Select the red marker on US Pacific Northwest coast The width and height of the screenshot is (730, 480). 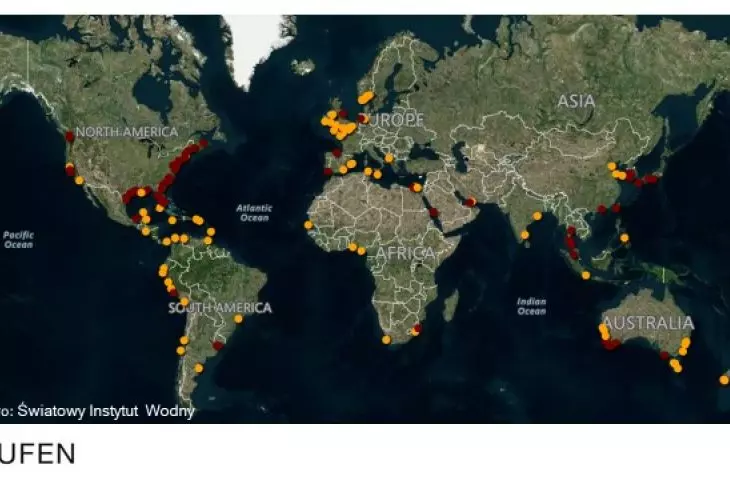(70, 136)
